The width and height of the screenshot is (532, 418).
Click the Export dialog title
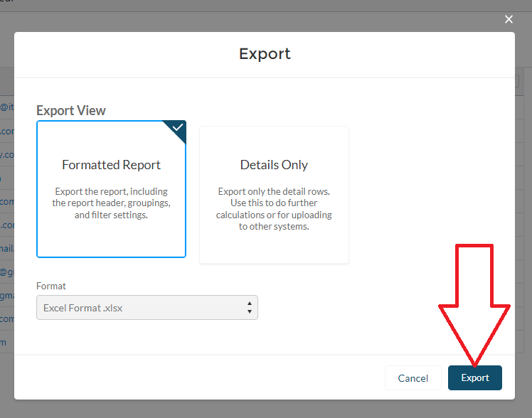265,54
